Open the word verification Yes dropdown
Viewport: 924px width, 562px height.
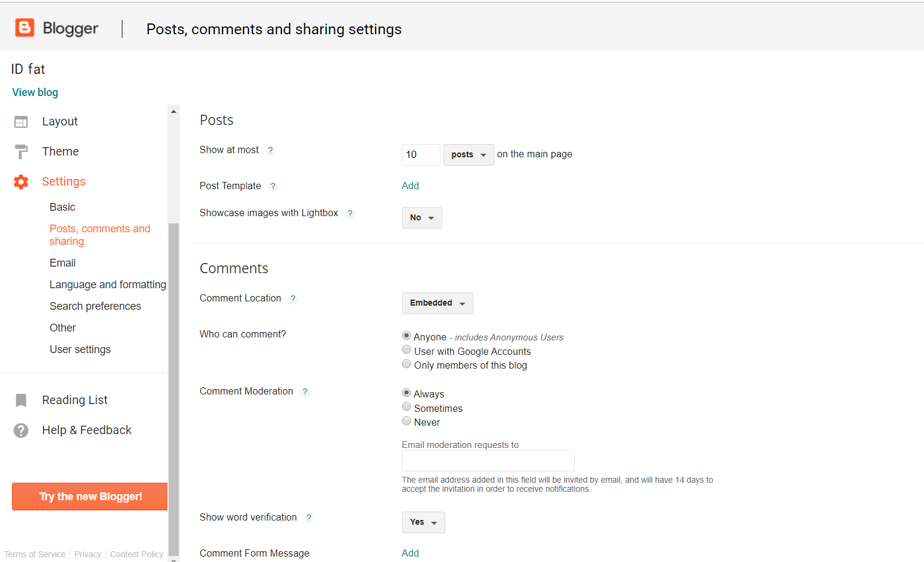424,522
